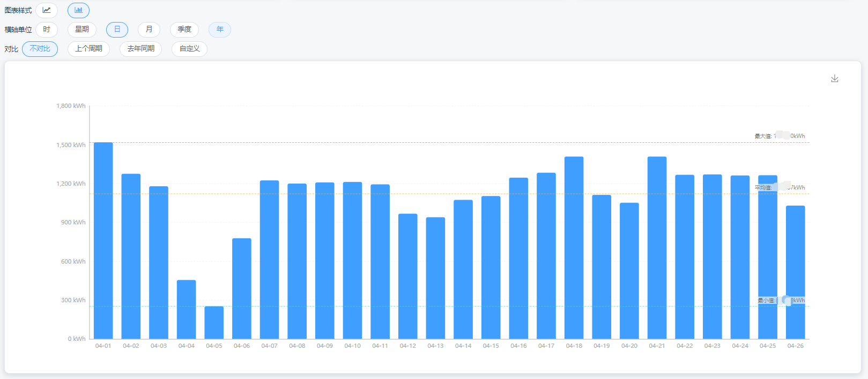Select 年 axis unit

click(220, 30)
